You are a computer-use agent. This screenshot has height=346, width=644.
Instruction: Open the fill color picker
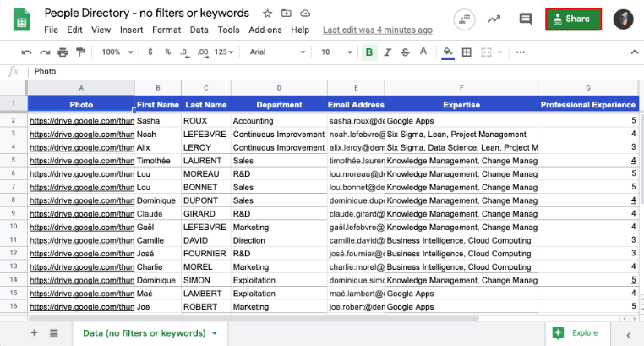click(x=448, y=52)
